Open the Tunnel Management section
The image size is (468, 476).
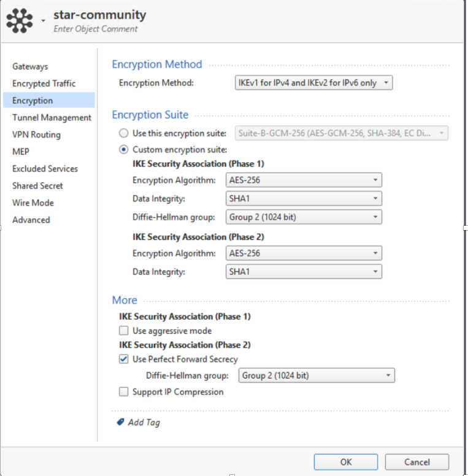click(52, 118)
